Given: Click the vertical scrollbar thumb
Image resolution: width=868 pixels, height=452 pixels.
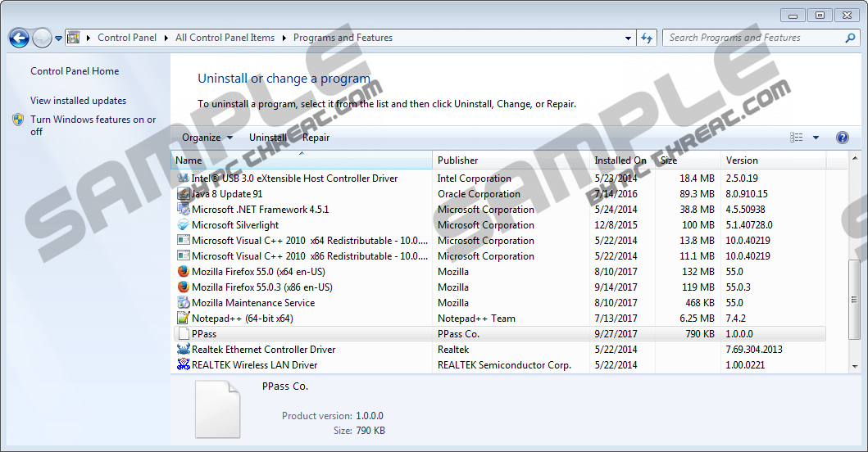Looking at the screenshot, I should coord(854,300).
